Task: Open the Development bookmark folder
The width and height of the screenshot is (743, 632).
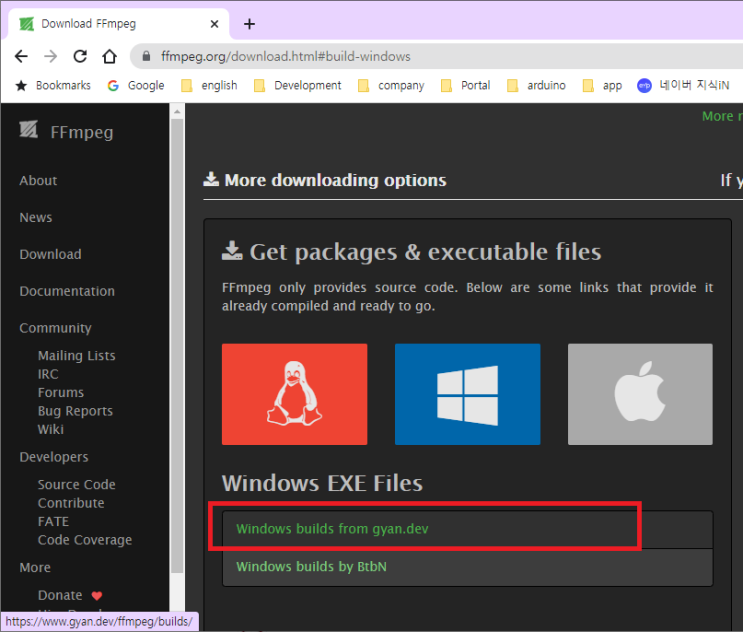Action: pos(298,85)
